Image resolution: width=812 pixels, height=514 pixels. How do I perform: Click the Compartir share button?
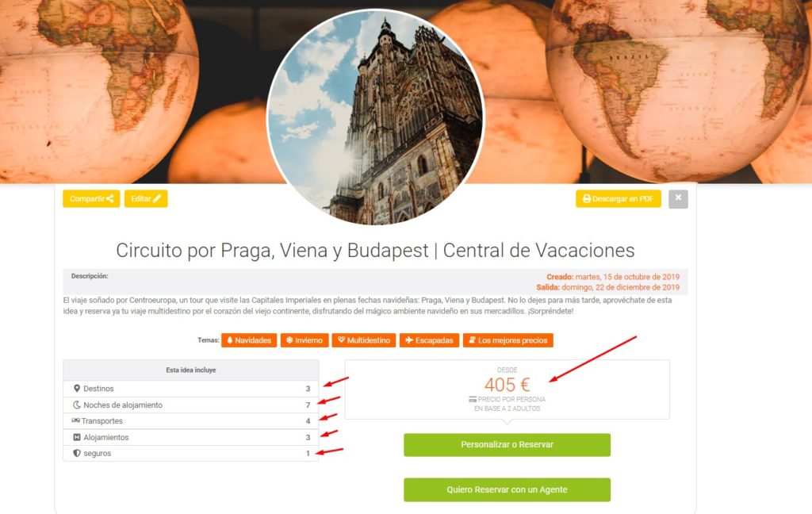[91, 199]
